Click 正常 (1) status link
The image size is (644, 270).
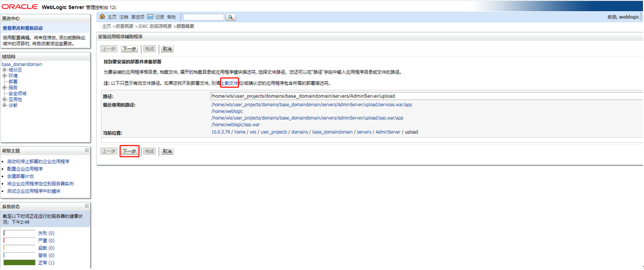click(x=46, y=263)
